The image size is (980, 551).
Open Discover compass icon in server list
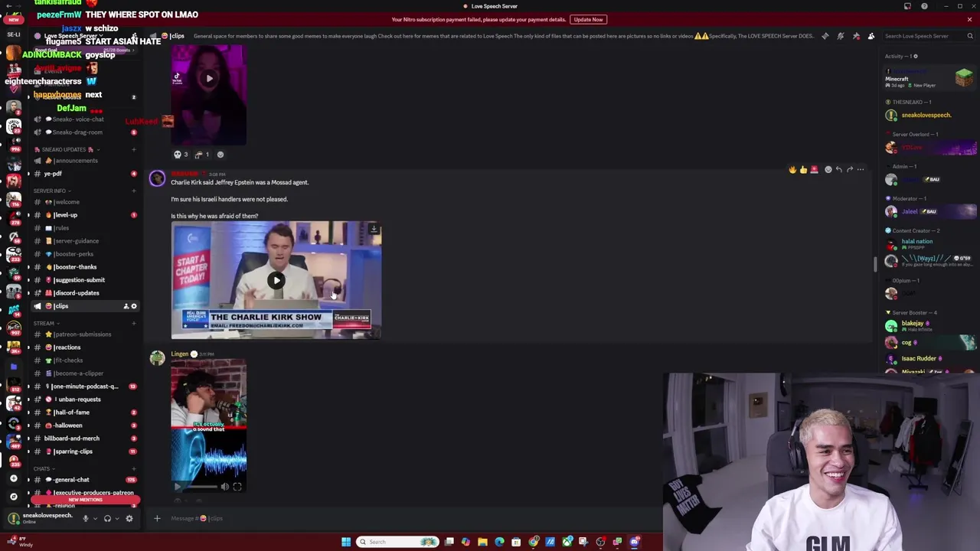(x=13, y=496)
